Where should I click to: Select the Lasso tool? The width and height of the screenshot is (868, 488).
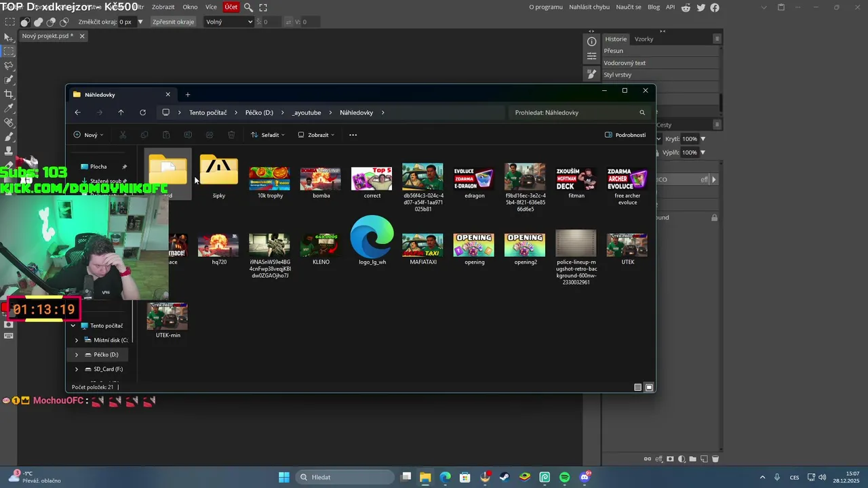pos(9,65)
